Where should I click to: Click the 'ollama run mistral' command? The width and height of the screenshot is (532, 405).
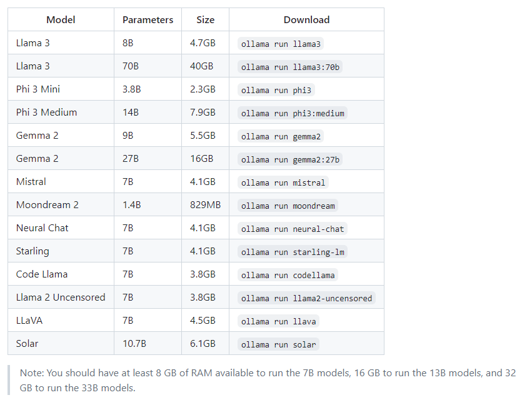point(283,182)
